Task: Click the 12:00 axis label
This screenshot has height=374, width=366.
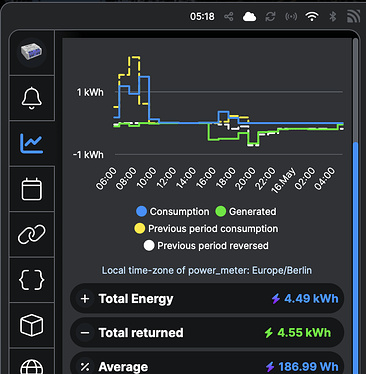Action: [166, 178]
